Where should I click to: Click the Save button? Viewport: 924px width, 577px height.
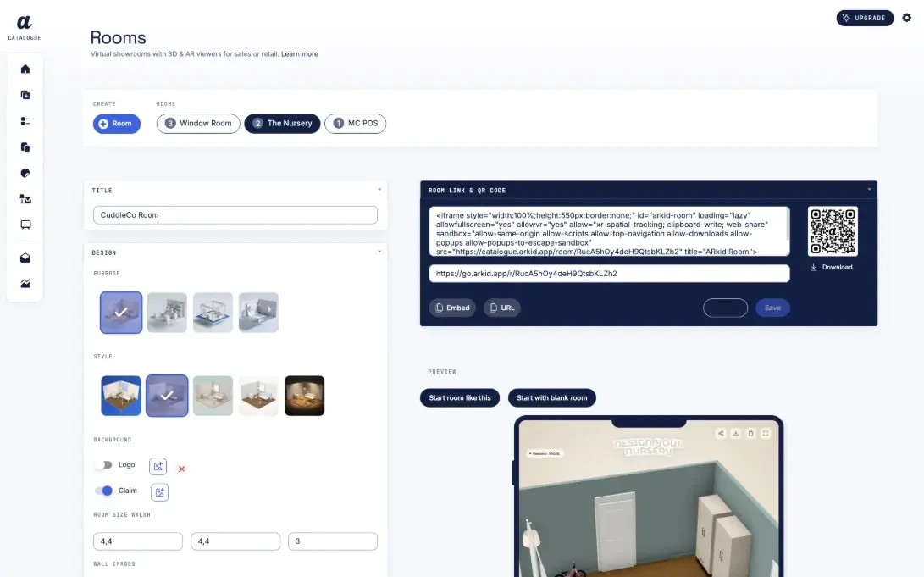pos(772,308)
